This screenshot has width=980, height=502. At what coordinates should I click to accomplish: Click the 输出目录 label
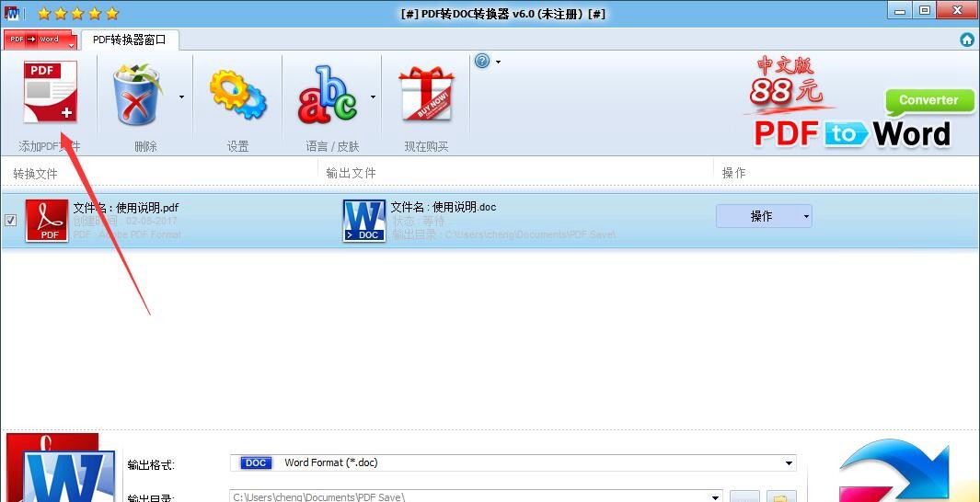[151, 497]
